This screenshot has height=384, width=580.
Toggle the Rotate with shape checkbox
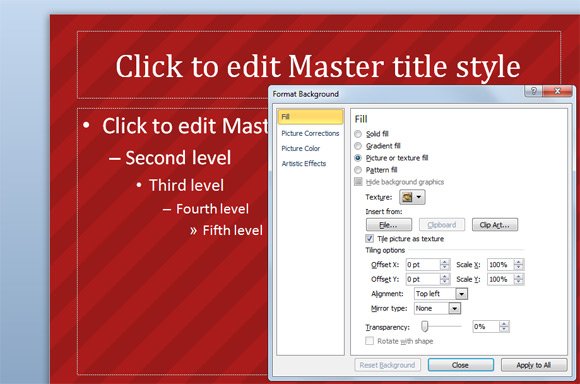coord(370,341)
